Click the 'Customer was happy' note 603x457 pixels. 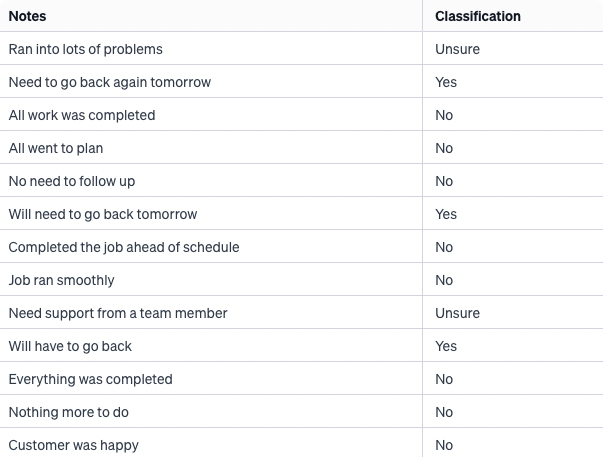click(x=73, y=445)
